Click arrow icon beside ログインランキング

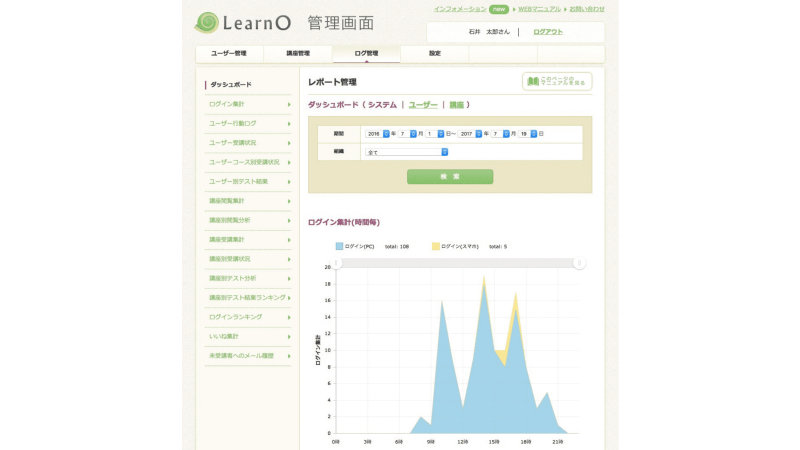289,317
